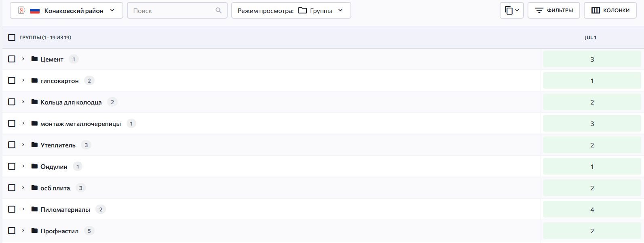Check the Пиломатериалы row checkbox

[x=12, y=209]
